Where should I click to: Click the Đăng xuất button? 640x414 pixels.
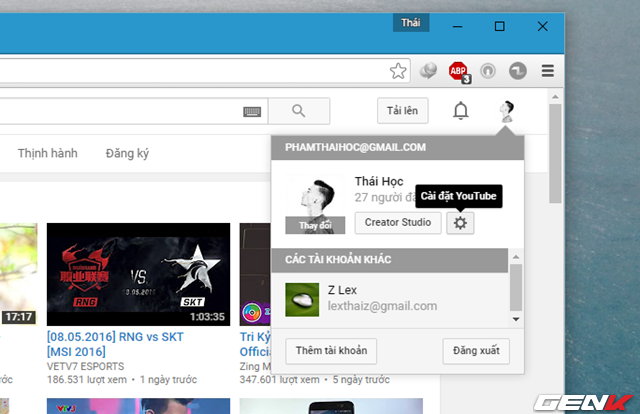point(476,351)
